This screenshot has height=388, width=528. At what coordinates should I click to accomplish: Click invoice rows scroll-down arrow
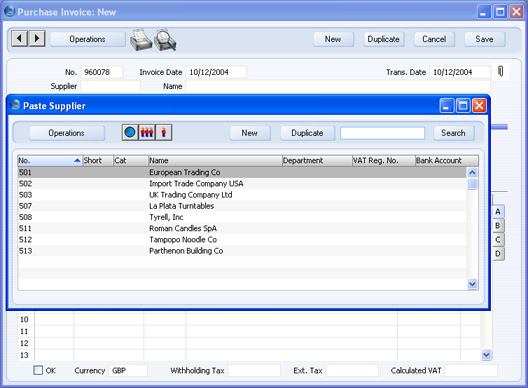pyautogui.click(x=486, y=355)
